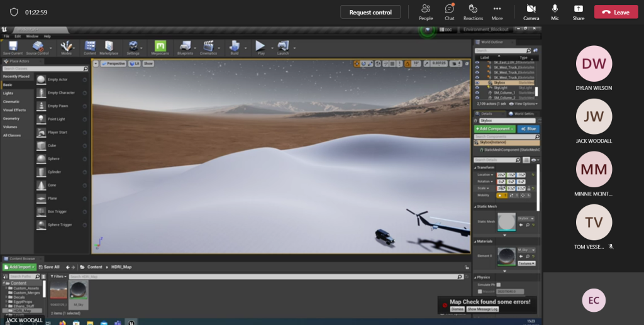Open the Textures dropdown under Materials
Image resolution: width=644 pixels, height=325 pixels.
click(526, 263)
